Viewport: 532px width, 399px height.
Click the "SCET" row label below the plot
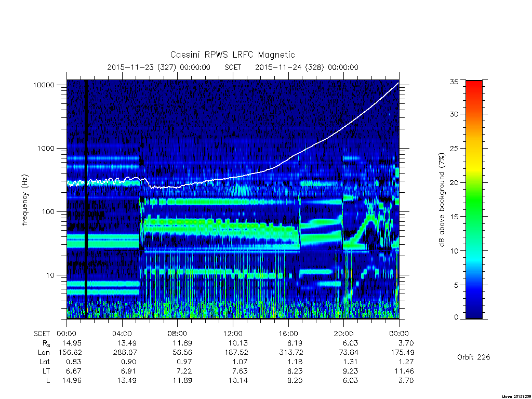pos(42,334)
